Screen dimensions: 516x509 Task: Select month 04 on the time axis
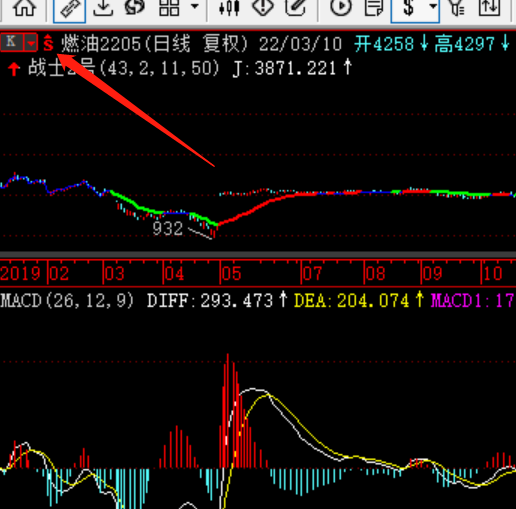[x=175, y=274]
